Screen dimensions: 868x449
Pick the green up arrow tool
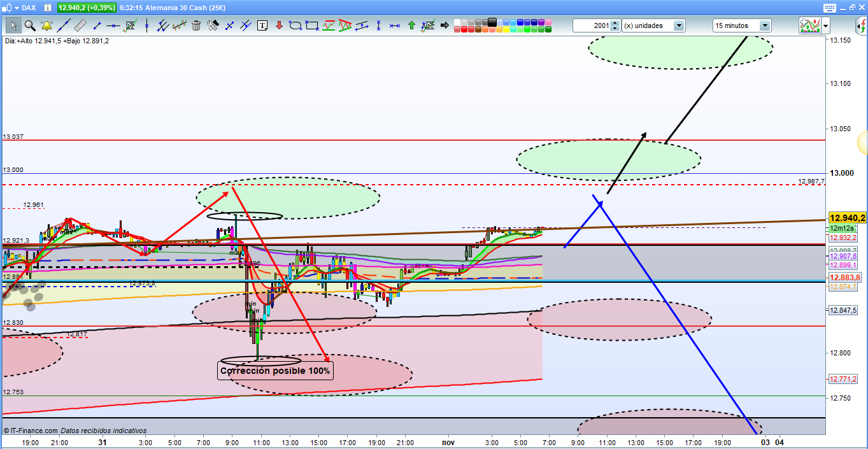pos(411,25)
